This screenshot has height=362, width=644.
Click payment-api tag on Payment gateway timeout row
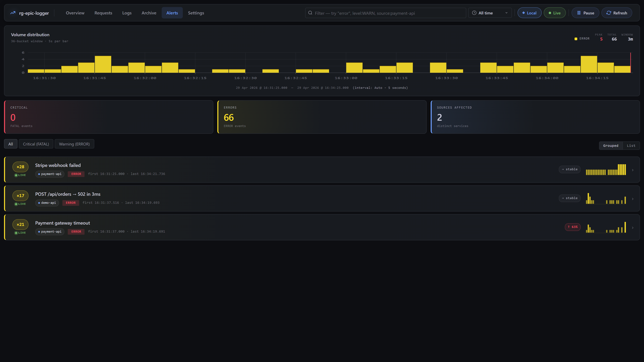pos(50,232)
